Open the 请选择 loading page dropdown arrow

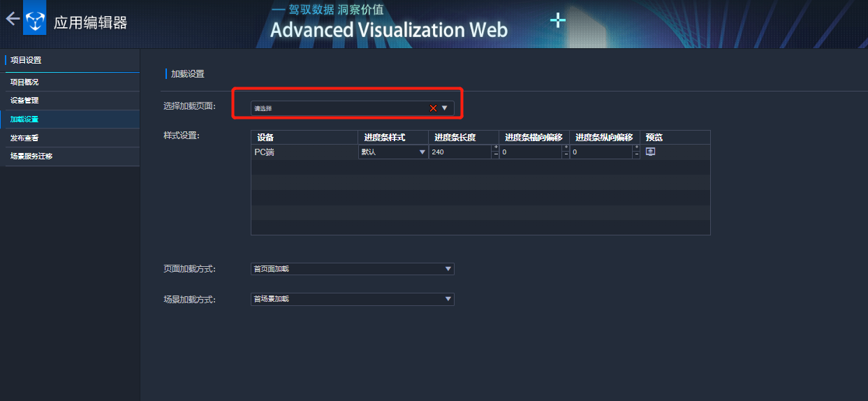[444, 108]
